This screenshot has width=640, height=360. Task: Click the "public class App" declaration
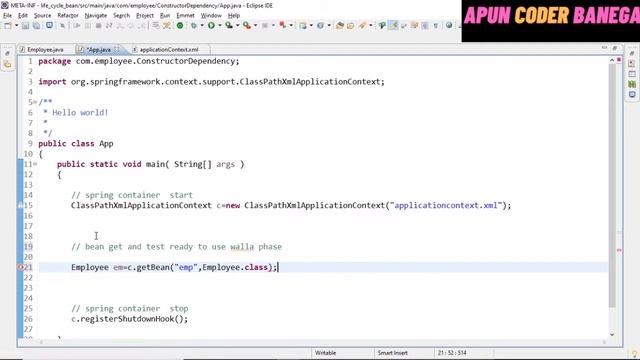point(76,144)
